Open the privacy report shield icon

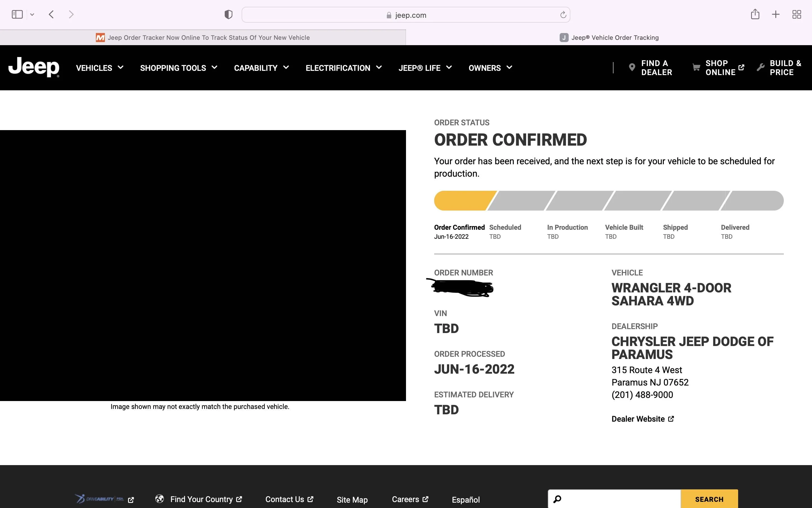click(228, 14)
